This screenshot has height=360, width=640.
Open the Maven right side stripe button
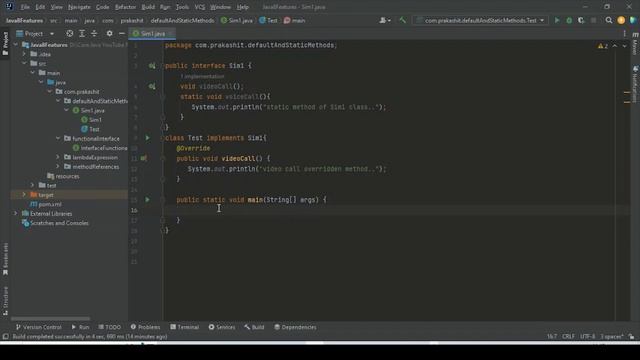(635, 44)
